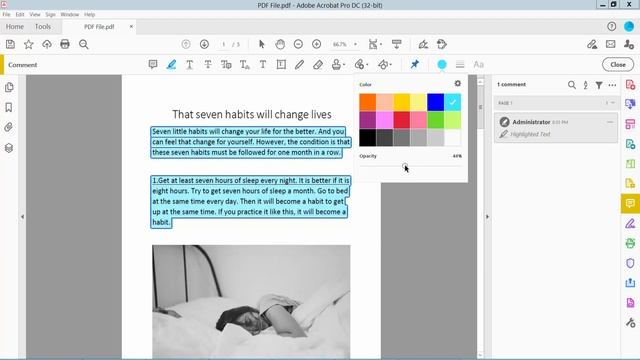
Task: Pick the orange color swatch
Action: pos(367,102)
